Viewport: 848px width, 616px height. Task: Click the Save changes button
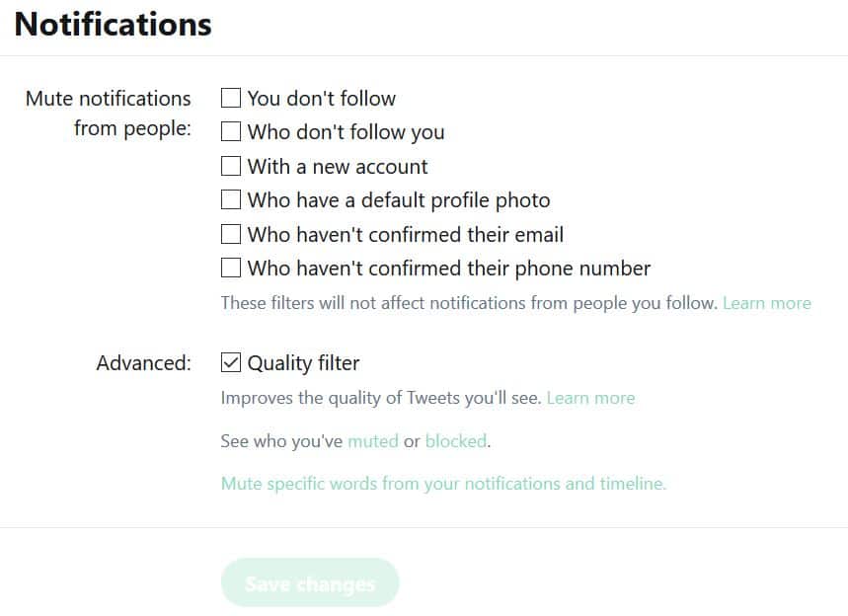click(x=310, y=583)
